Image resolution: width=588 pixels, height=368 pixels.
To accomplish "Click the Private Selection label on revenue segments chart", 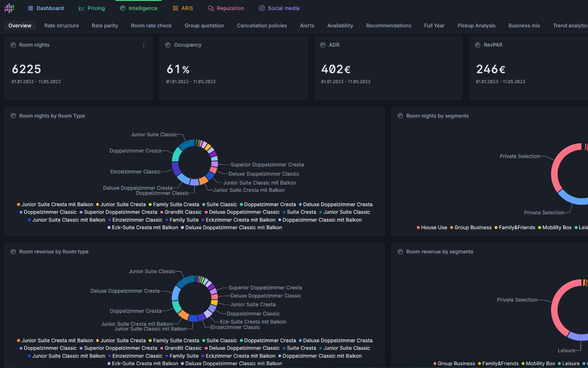I will click(x=517, y=300).
